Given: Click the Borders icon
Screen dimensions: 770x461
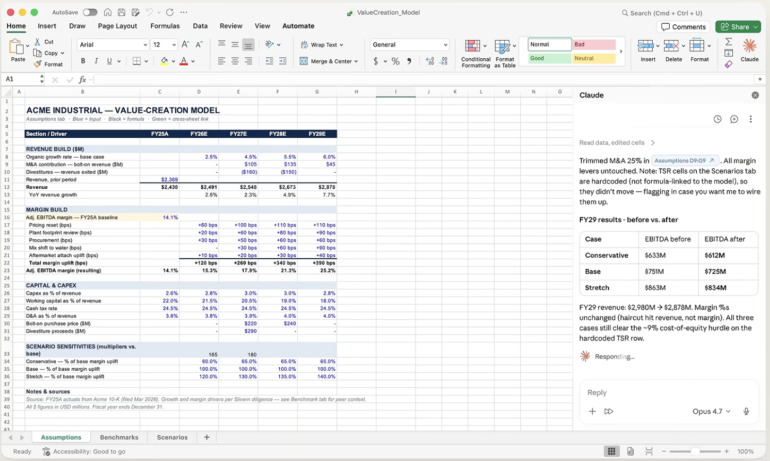Looking at the screenshot, I should pos(137,61).
